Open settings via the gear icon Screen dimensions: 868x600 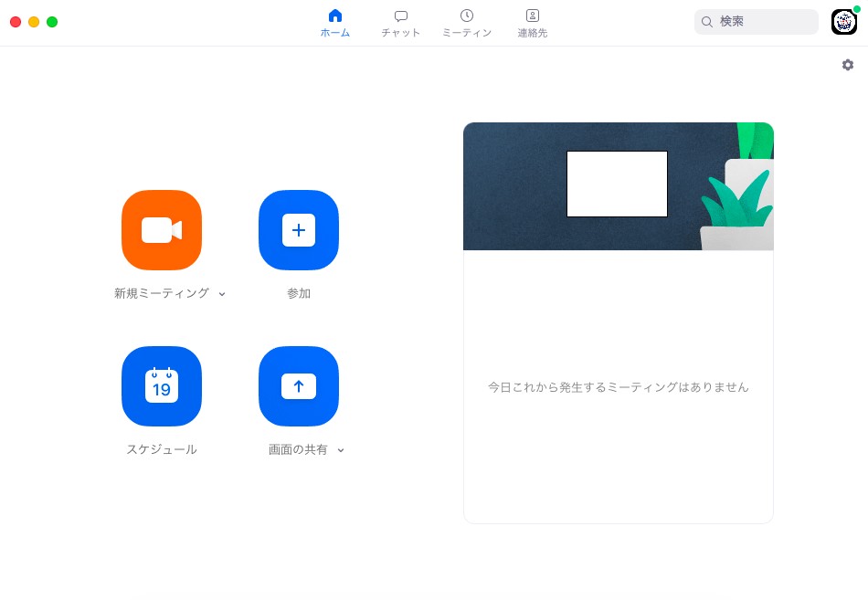coord(848,65)
